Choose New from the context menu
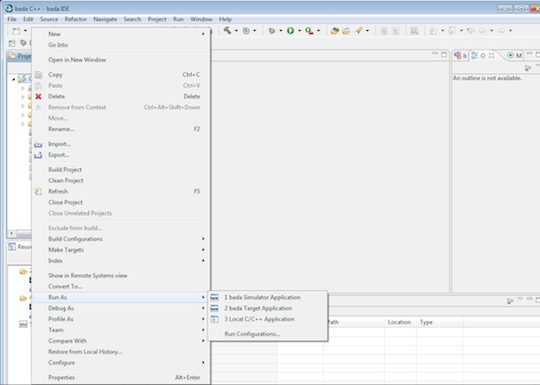The height and width of the screenshot is (385, 540). click(x=121, y=34)
